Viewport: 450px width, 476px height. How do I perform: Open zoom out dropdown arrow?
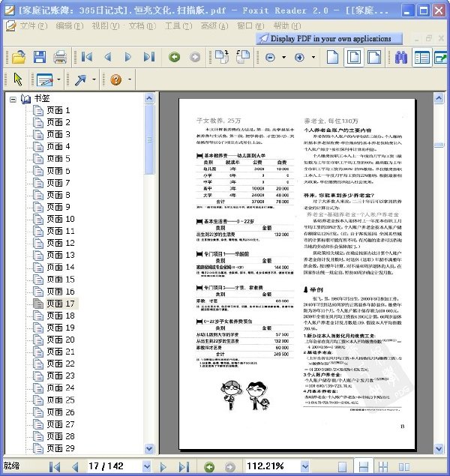click(x=284, y=57)
